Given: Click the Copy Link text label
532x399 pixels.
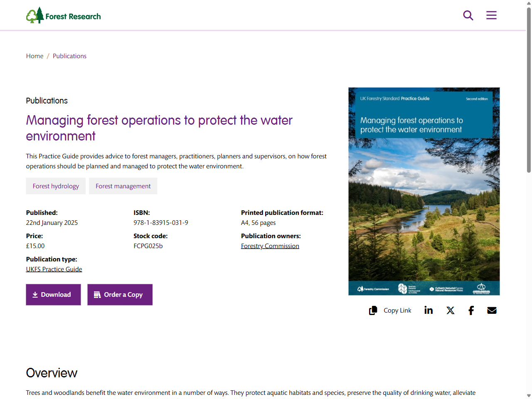Looking at the screenshot, I should (397, 310).
